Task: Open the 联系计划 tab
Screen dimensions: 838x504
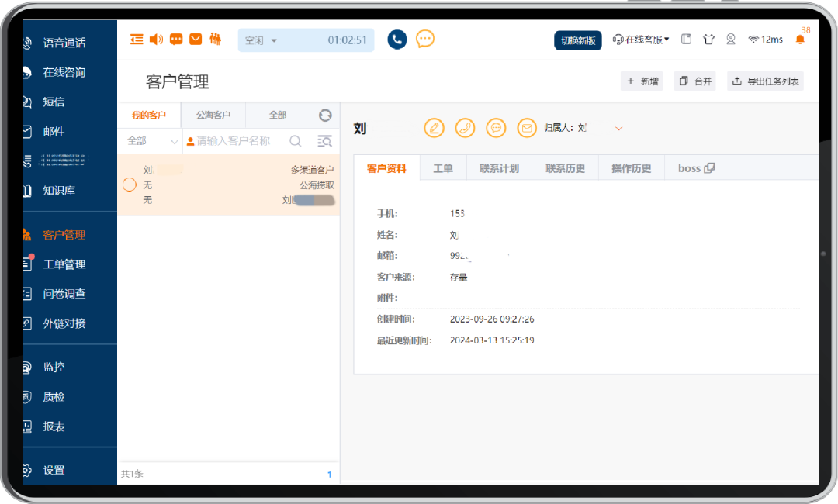Action: pos(499,168)
